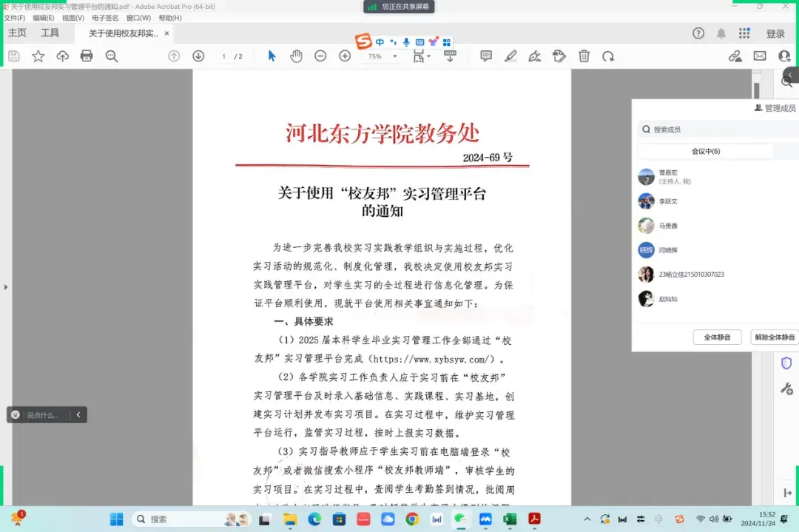
Task: Zoom in with plus circle
Action: 345,56
